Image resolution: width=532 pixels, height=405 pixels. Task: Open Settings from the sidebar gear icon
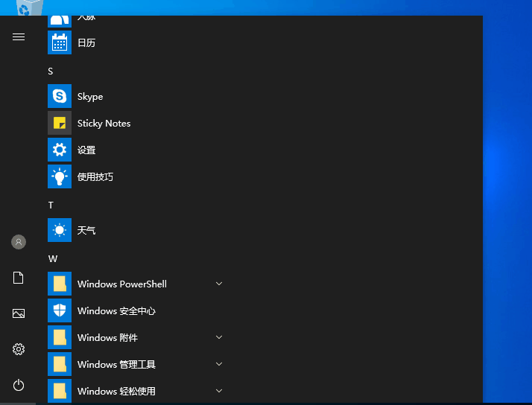click(x=19, y=349)
